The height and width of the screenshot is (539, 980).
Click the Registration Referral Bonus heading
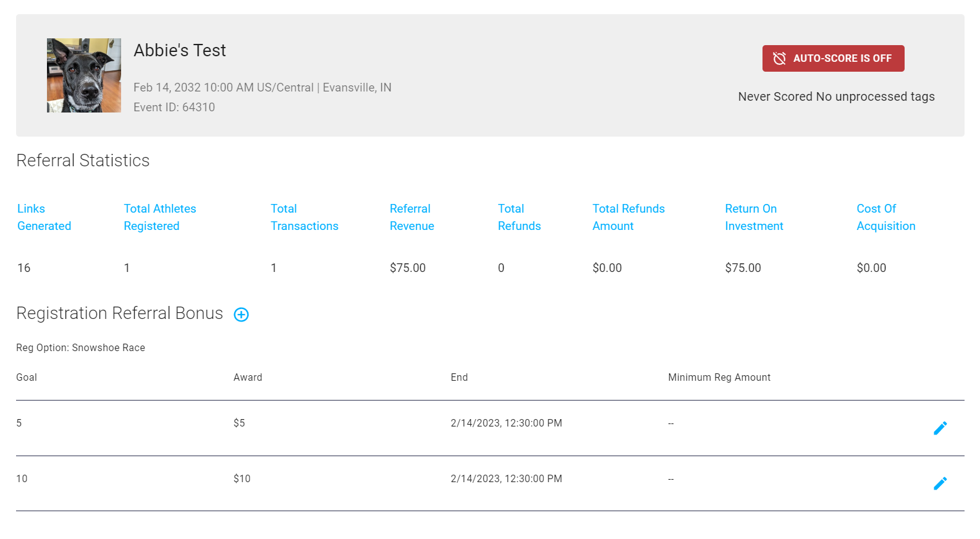pyautogui.click(x=119, y=313)
